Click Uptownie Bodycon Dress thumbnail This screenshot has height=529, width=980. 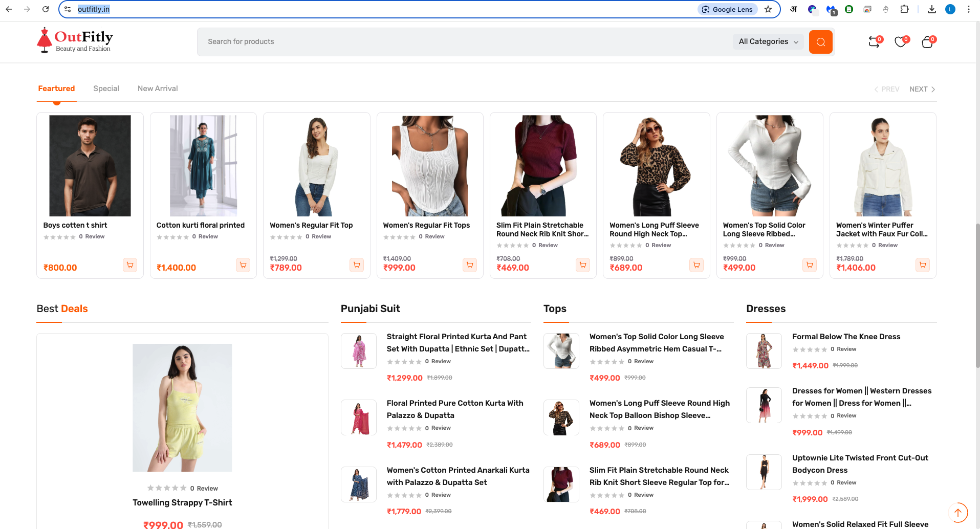coord(764,472)
